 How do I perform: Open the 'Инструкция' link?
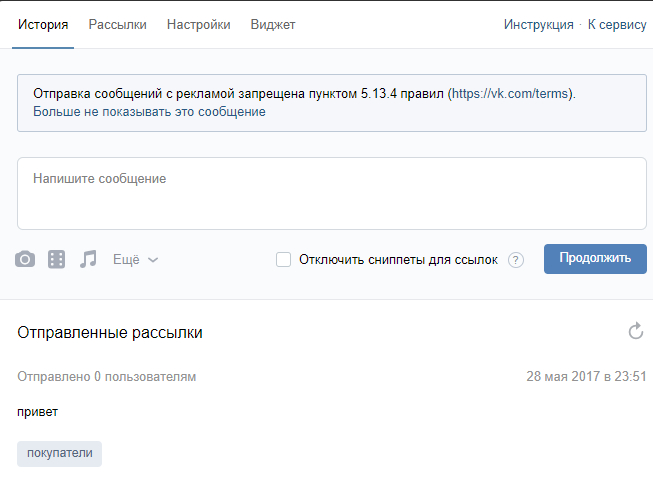538,25
